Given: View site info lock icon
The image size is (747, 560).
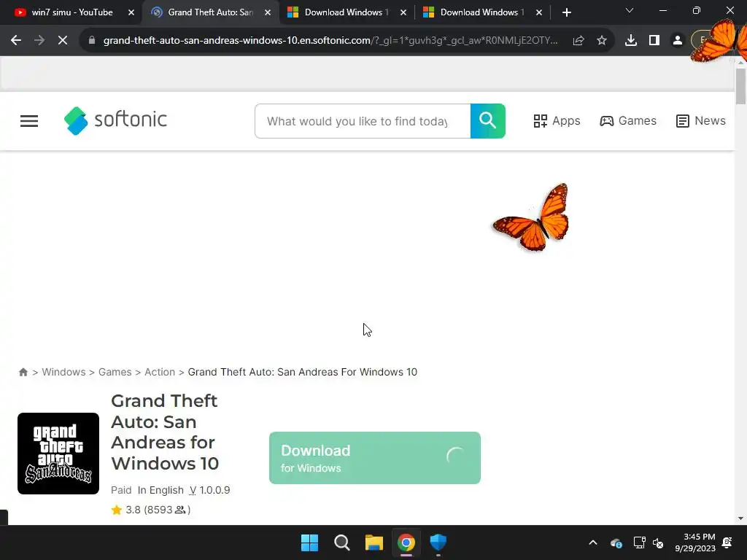Looking at the screenshot, I should (92, 41).
